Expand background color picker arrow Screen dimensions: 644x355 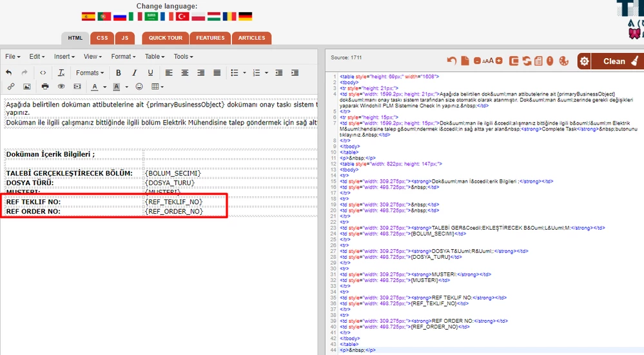[x=126, y=86]
